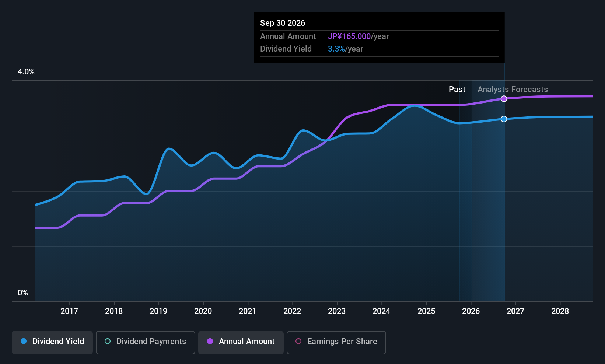Click the Sep 30 2026 tooltip date
This screenshot has width=605, height=364.
pos(283,23)
